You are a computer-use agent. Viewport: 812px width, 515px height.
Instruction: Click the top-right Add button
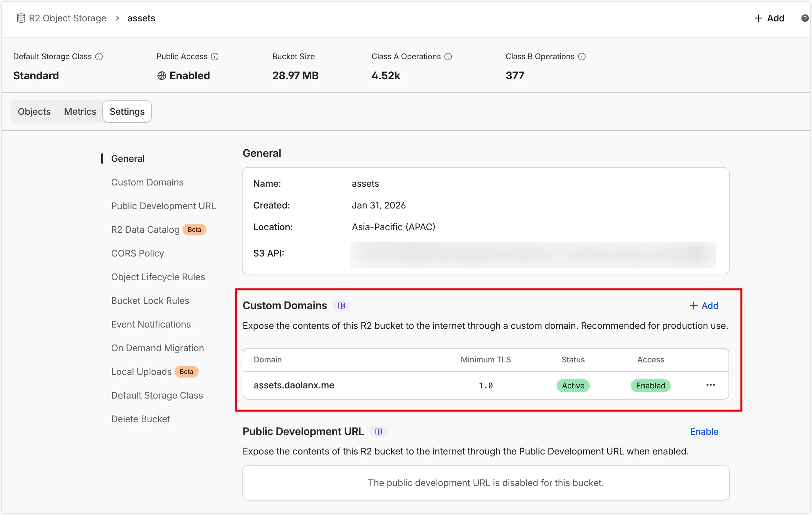tap(769, 18)
